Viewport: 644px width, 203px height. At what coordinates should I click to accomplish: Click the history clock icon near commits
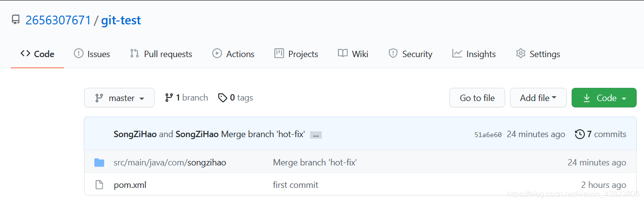point(580,134)
